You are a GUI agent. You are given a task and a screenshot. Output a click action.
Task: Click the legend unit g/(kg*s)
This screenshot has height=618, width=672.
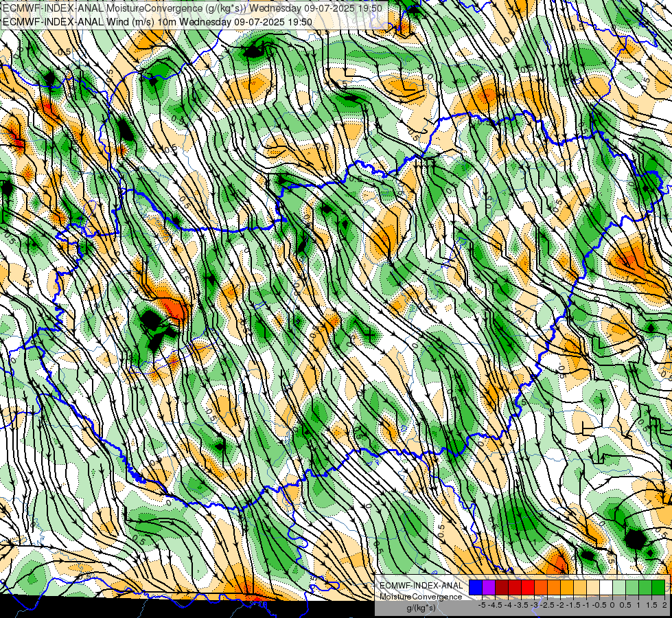tap(421, 608)
